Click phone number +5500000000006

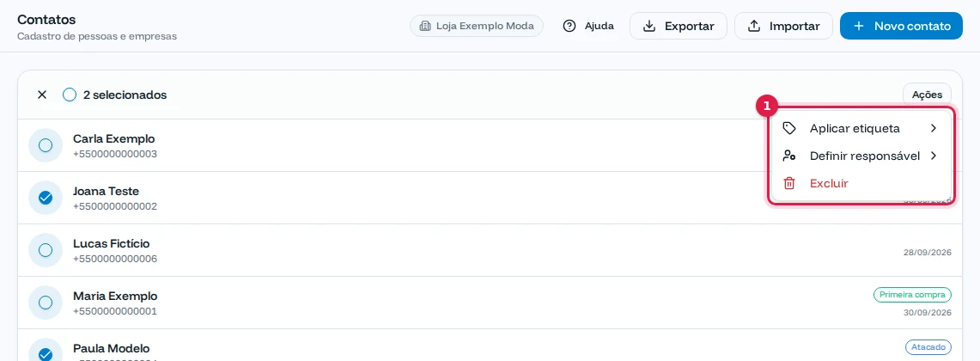[115, 259]
